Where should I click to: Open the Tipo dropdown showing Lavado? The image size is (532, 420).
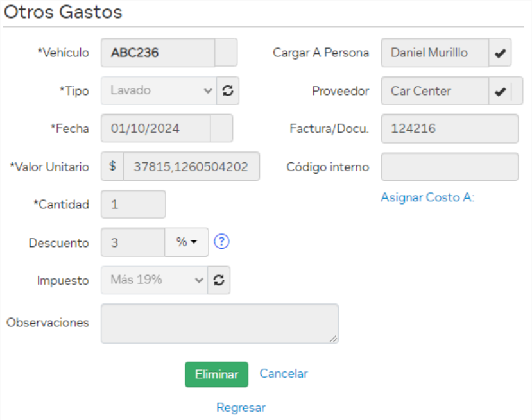click(x=158, y=90)
